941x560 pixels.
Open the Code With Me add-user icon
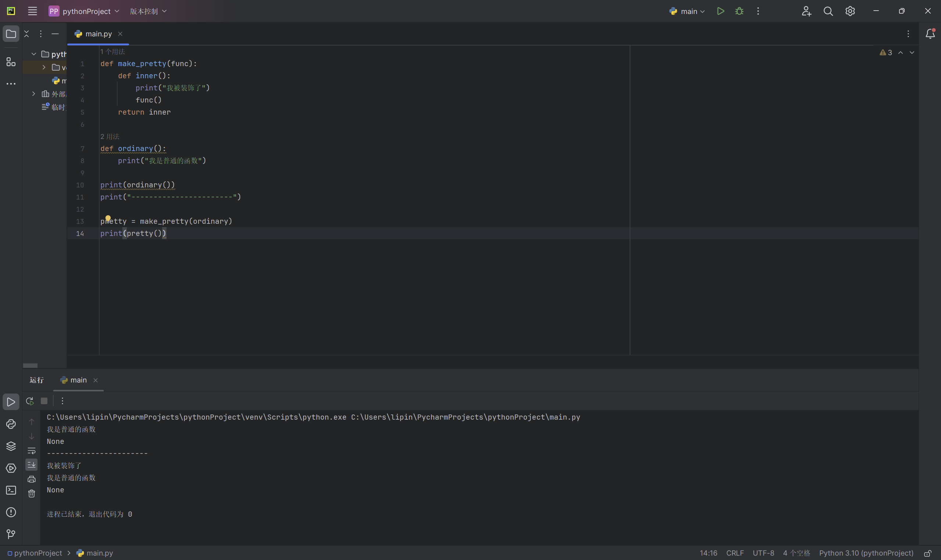click(806, 11)
